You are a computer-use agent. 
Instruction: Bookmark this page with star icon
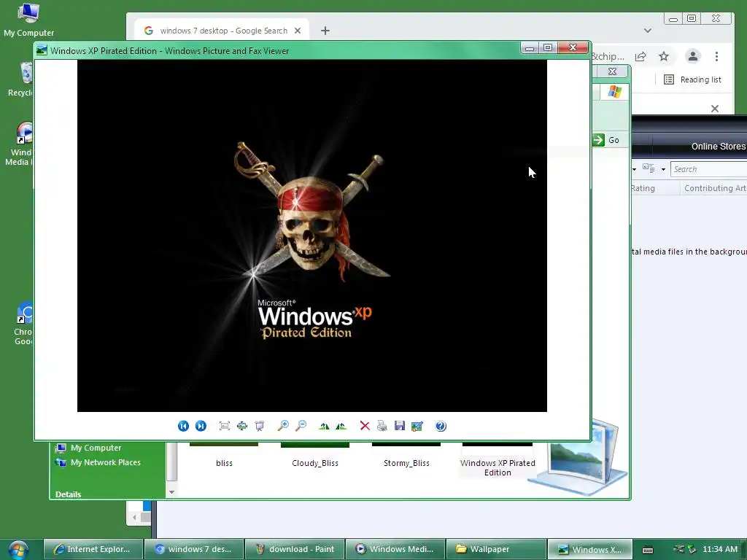[664, 57]
